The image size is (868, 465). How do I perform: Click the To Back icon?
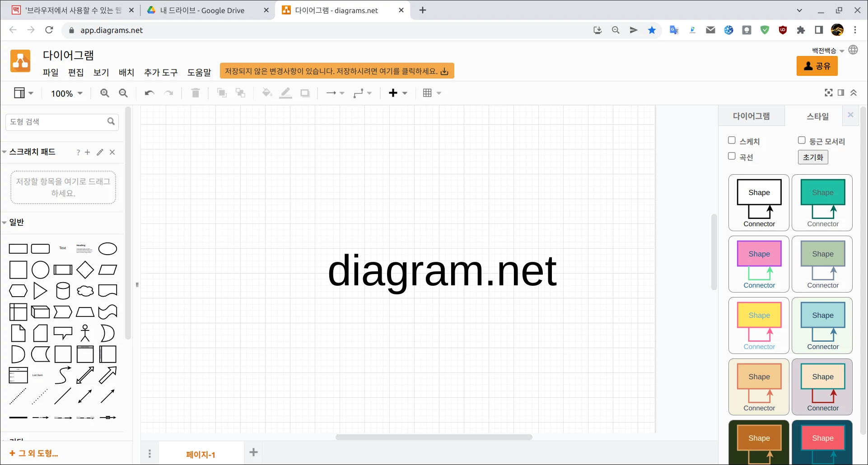tap(240, 93)
